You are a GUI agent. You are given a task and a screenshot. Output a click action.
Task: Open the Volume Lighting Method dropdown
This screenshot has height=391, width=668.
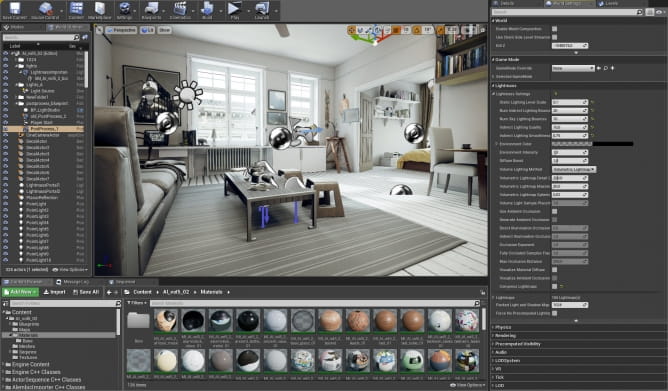[x=574, y=169]
